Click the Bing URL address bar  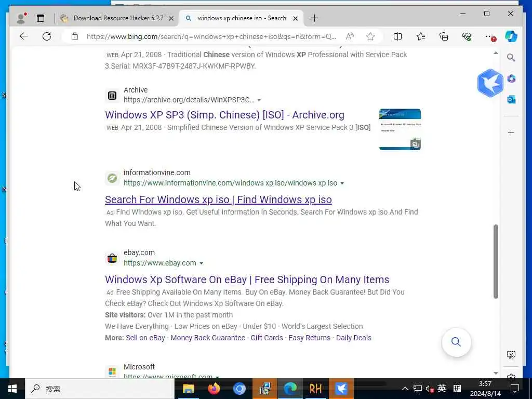click(211, 36)
